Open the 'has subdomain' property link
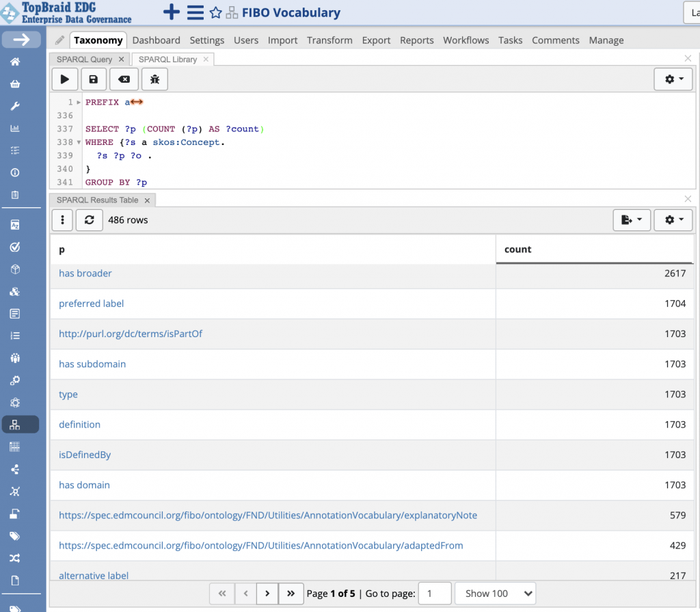Viewport: 700px width, 612px height. 92,364
